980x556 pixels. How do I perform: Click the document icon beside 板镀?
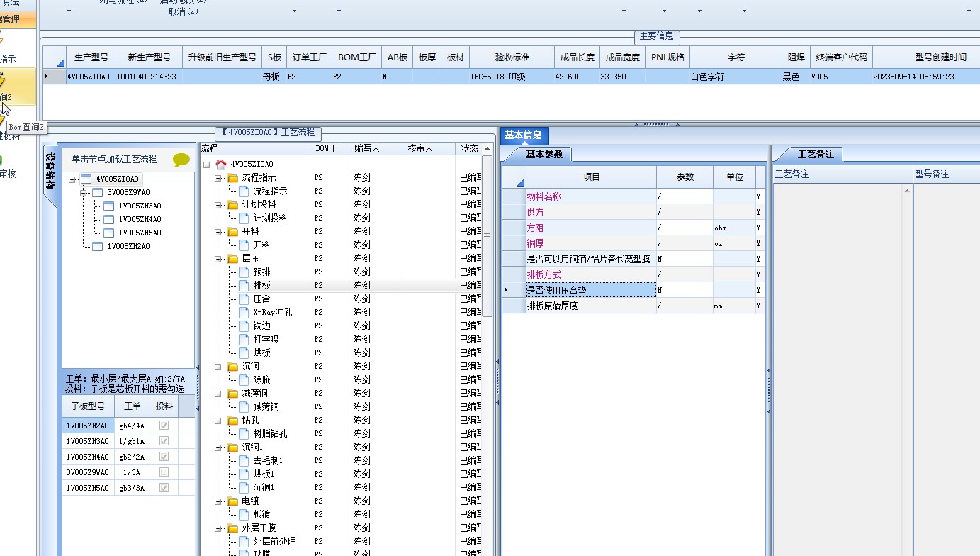coord(244,514)
